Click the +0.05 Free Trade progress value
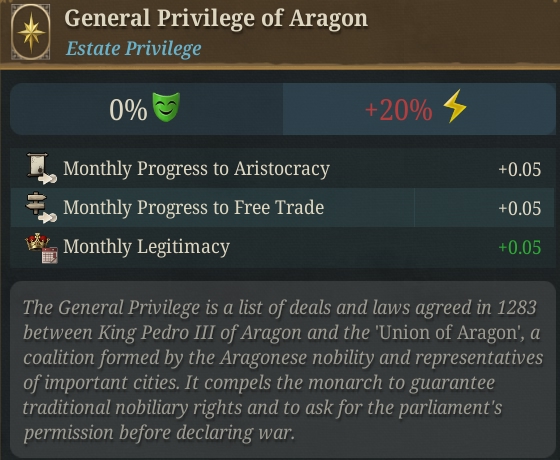Viewport: 560px width, 460px height. [520, 209]
